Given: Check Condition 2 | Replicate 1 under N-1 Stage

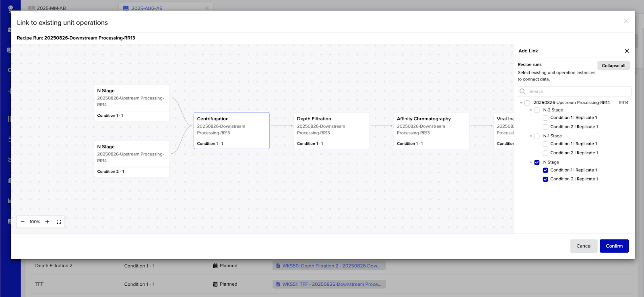Looking at the screenshot, I should [x=545, y=153].
